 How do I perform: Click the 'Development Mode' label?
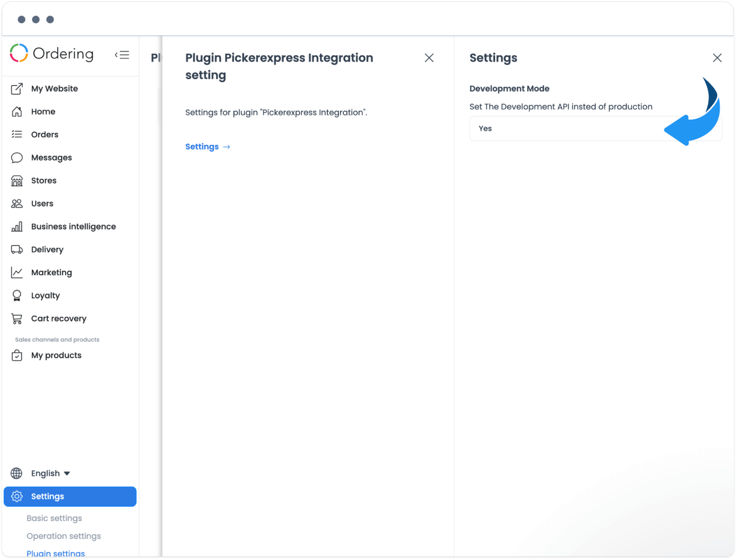[x=509, y=88]
